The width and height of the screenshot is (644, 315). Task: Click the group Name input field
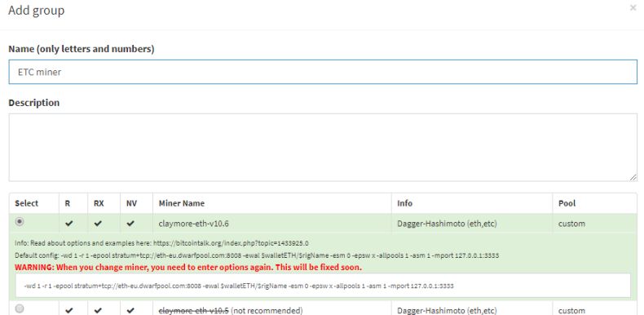[323, 72]
